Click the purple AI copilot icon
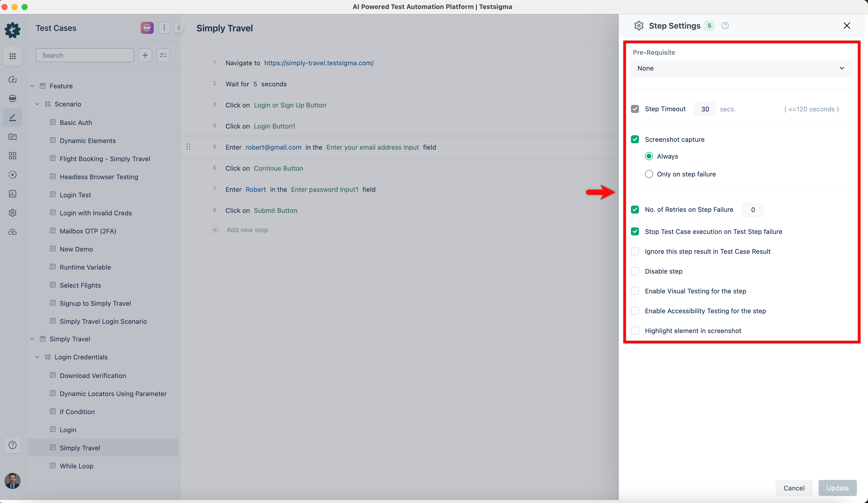 coord(147,28)
